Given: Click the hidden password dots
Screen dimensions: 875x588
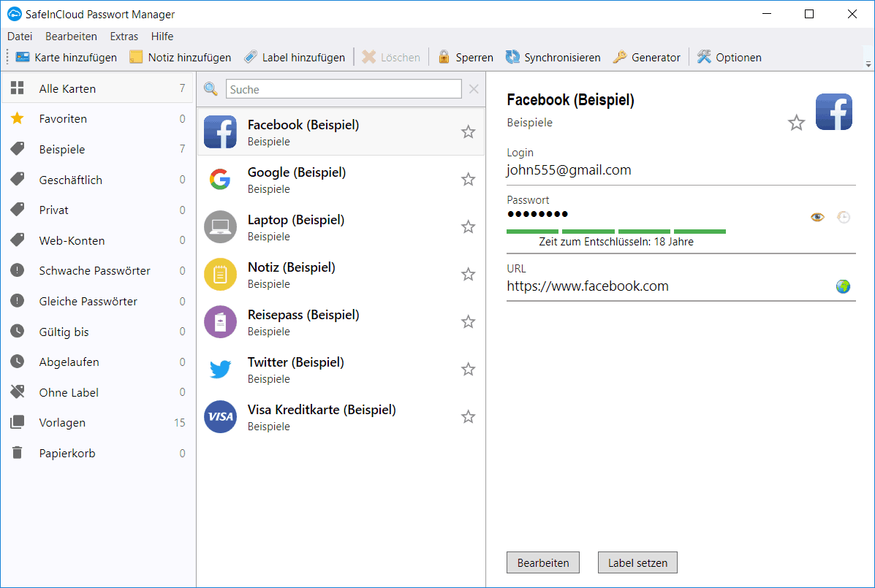Looking at the screenshot, I should (x=537, y=214).
